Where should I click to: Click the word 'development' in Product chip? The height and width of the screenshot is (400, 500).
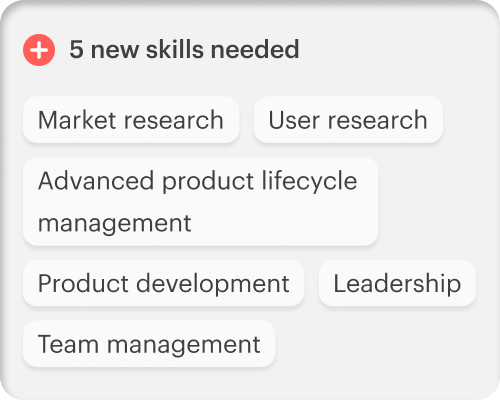[x=213, y=284]
